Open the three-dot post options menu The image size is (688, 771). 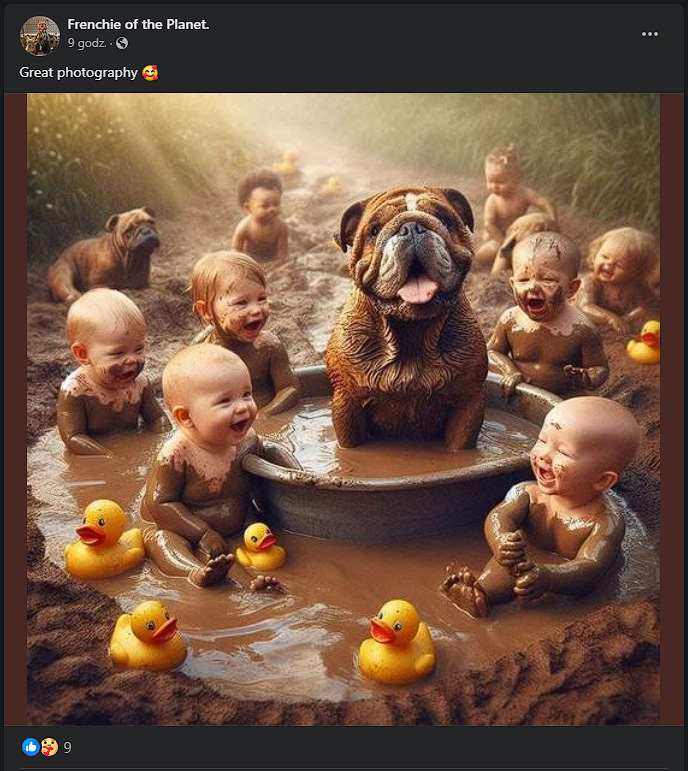(x=650, y=34)
